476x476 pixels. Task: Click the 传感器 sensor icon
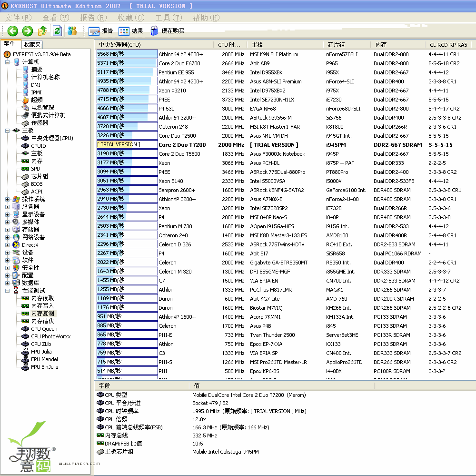click(x=26, y=123)
